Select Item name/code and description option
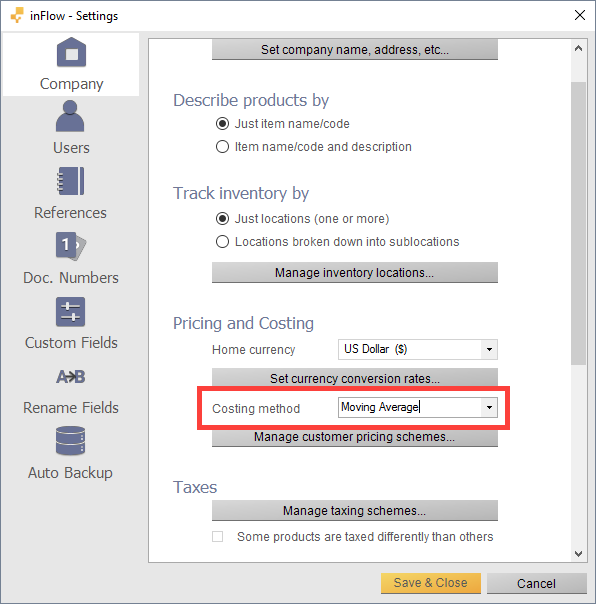The width and height of the screenshot is (596, 604). click(x=222, y=147)
